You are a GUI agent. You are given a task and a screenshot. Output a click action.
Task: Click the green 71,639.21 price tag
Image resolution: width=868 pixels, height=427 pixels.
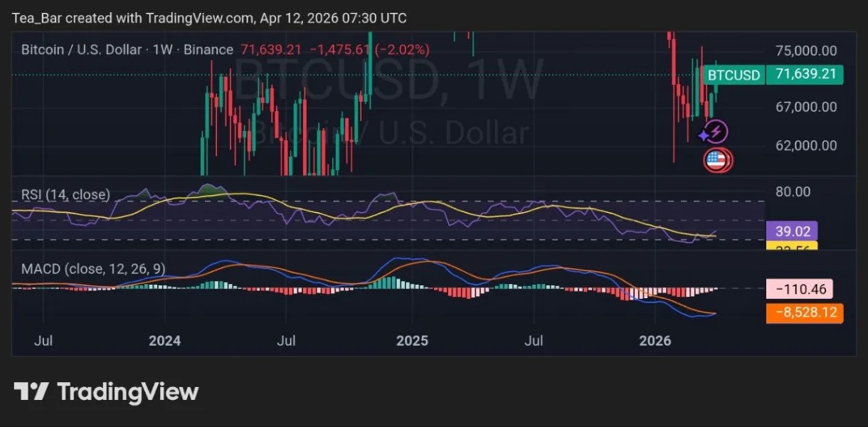805,75
